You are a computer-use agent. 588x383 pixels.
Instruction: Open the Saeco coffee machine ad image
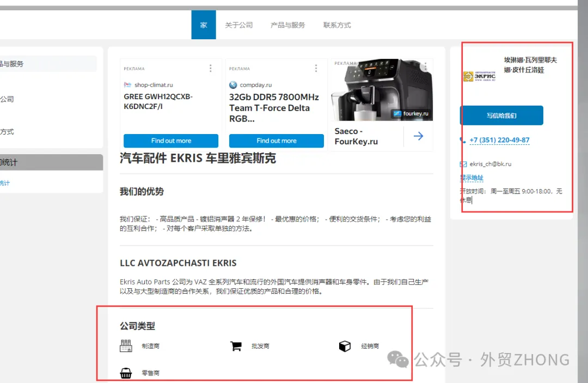click(382, 90)
